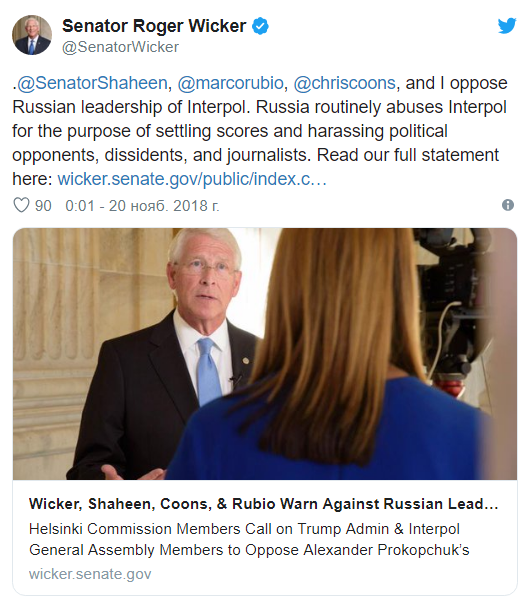The image size is (528, 603).
Task: Click the wicker.senate.gov card domain
Action: click(x=90, y=574)
